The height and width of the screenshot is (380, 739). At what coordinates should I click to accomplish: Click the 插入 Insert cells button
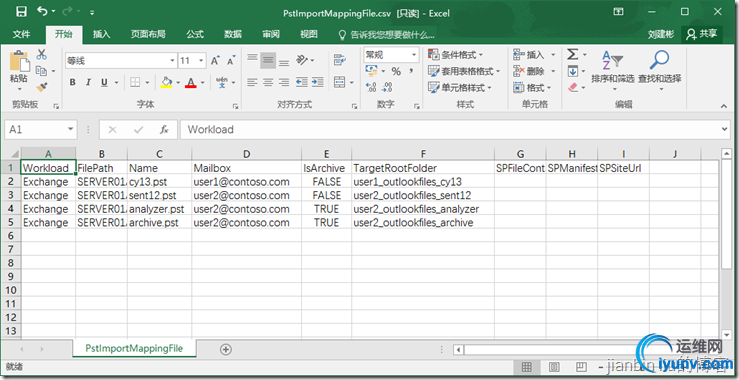click(529, 55)
